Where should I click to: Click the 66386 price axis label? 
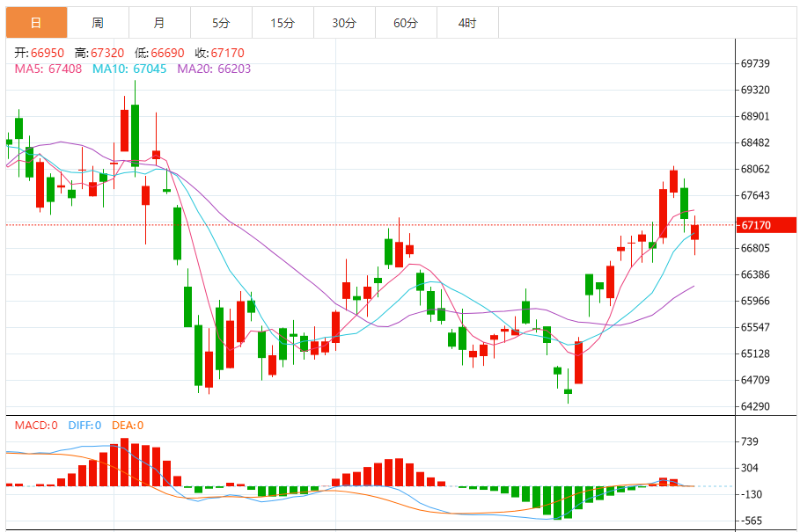coord(755,274)
